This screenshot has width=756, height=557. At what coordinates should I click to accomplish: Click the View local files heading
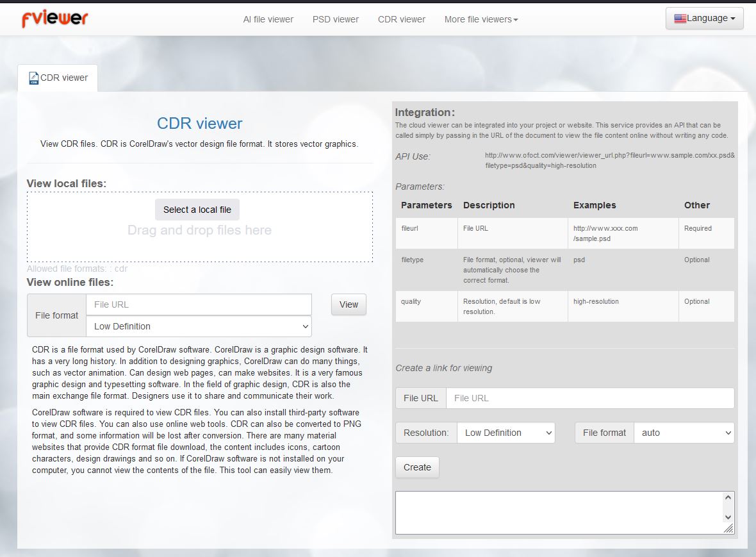67,184
